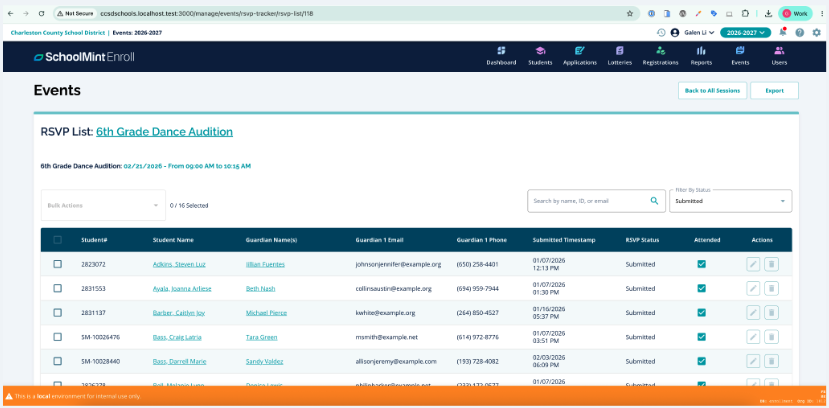Viewport: 829px width, 408px height.
Task: Uncheck Attended for Adkins, Steven Luz
Action: [x=701, y=264]
